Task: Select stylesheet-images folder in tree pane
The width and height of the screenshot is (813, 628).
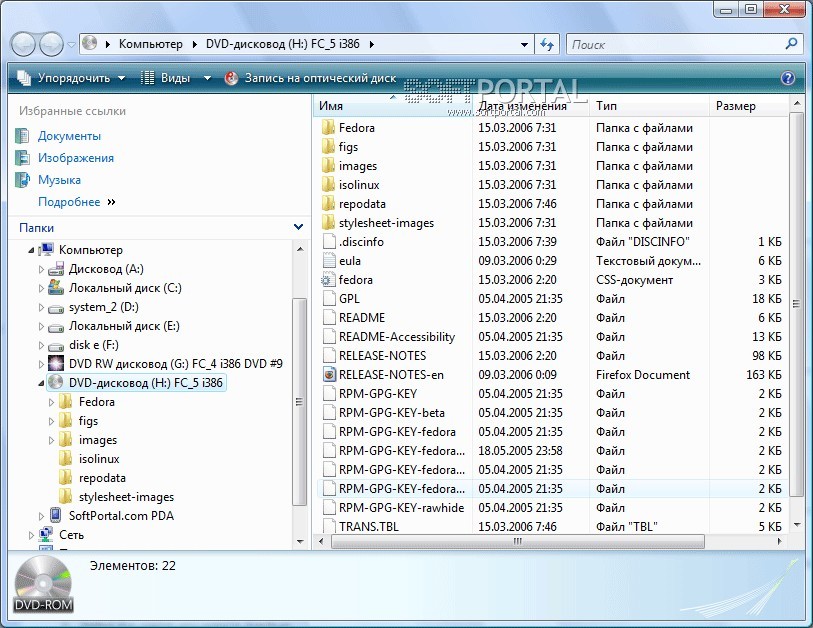Action: coord(126,497)
